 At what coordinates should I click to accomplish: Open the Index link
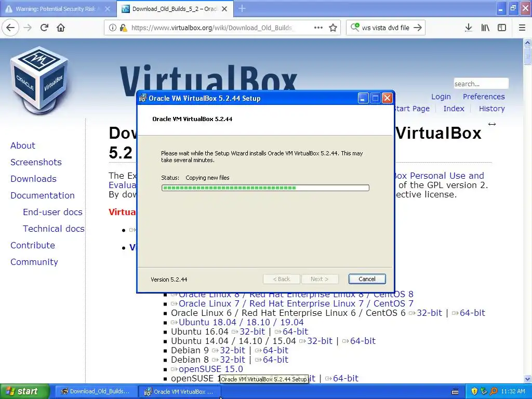coord(454,109)
